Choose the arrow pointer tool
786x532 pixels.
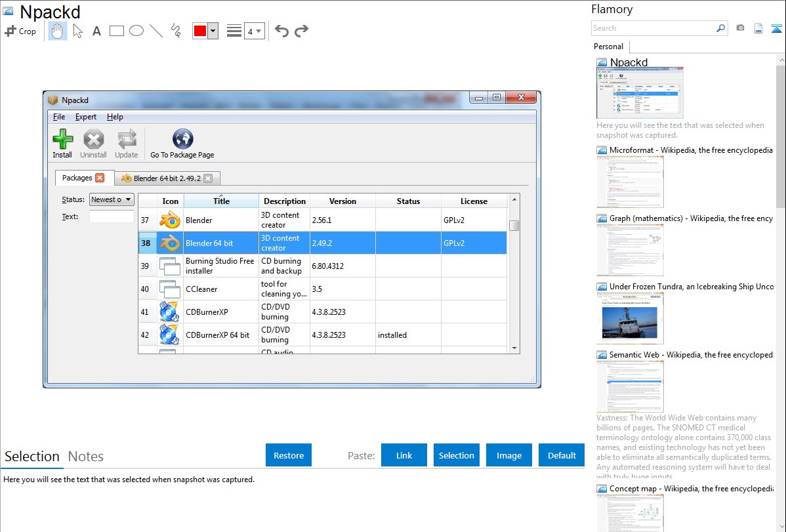(77, 31)
